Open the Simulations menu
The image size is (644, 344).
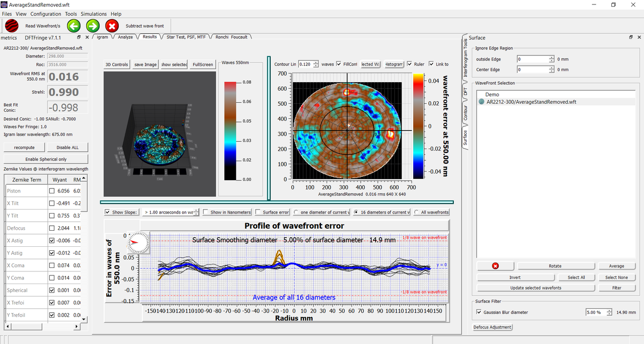tap(94, 14)
